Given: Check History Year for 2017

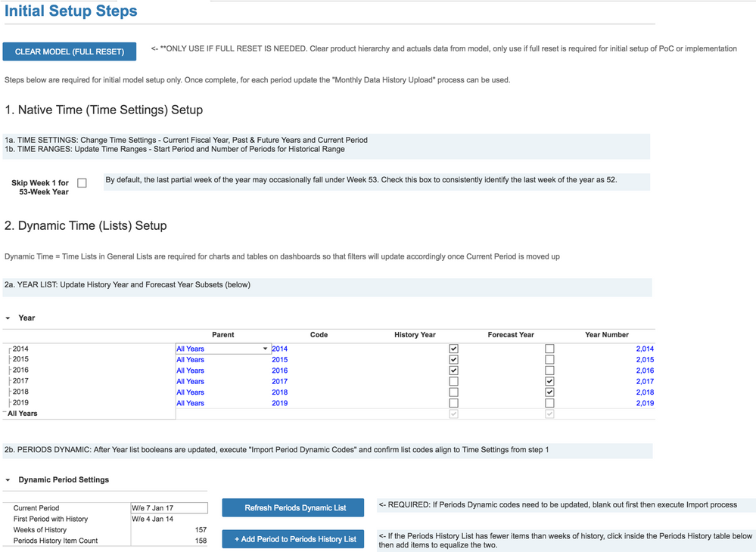Looking at the screenshot, I should [453, 381].
